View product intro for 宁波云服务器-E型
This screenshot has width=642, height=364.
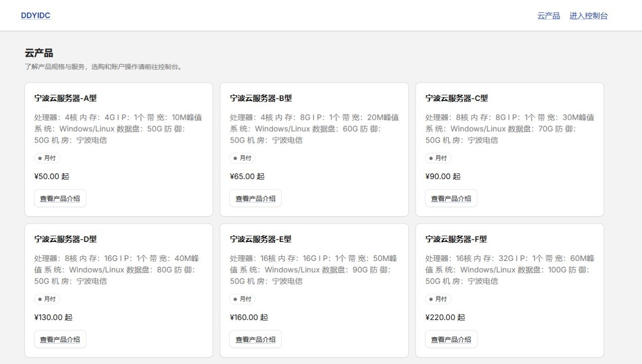pyautogui.click(x=255, y=339)
